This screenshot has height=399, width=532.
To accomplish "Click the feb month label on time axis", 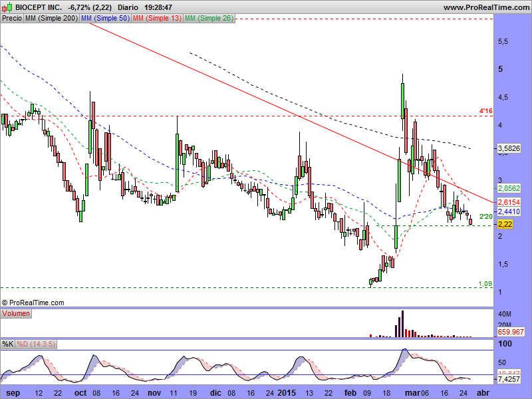I will pos(350,393).
